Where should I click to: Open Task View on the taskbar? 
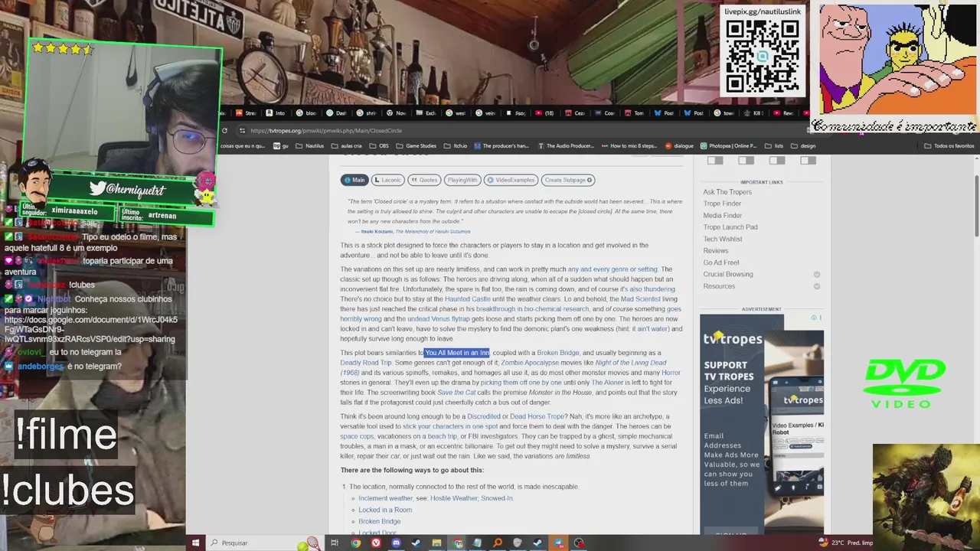click(x=335, y=543)
